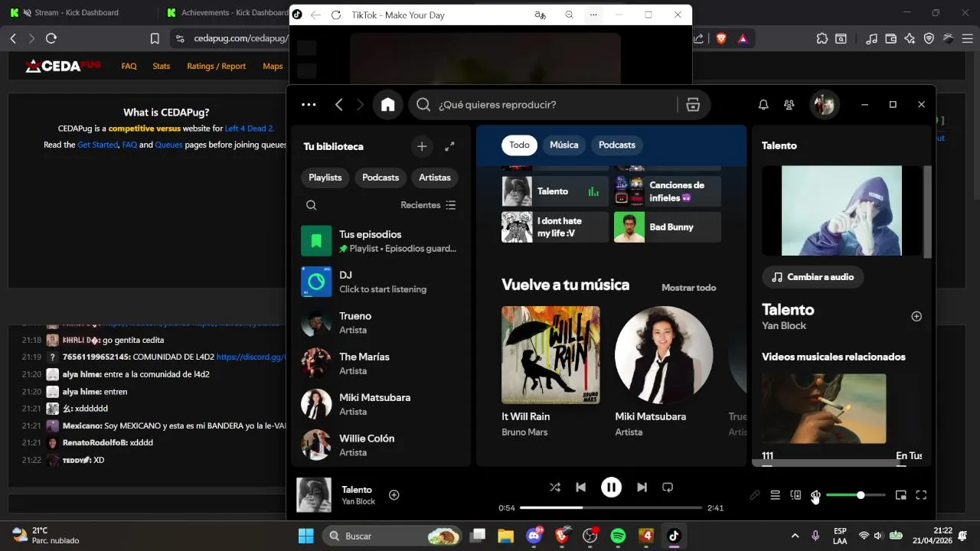The image size is (980, 551).
Task: Create new playlist with plus in Tu biblioteca
Action: pos(422,146)
